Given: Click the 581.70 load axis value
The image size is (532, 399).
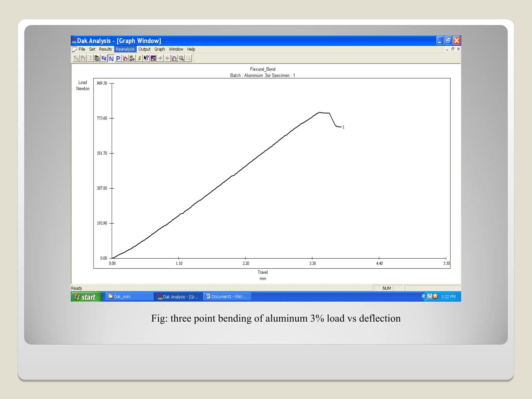Looking at the screenshot, I should [x=102, y=153].
